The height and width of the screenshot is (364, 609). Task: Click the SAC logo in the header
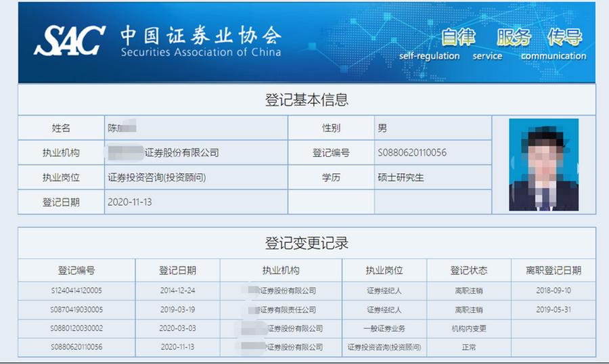click(70, 41)
